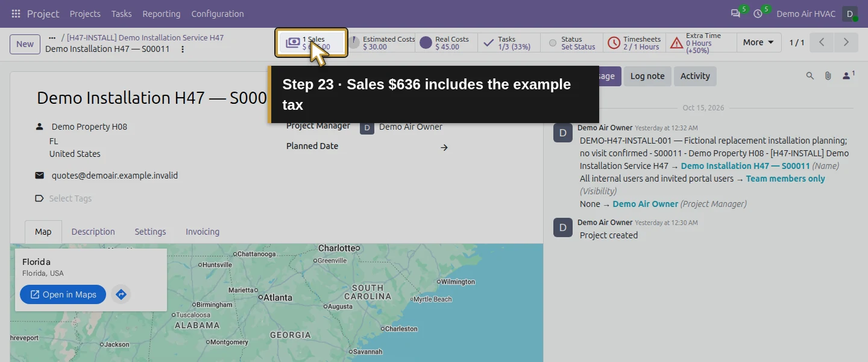Click the Demo Air Owner project manager link

coord(645,204)
